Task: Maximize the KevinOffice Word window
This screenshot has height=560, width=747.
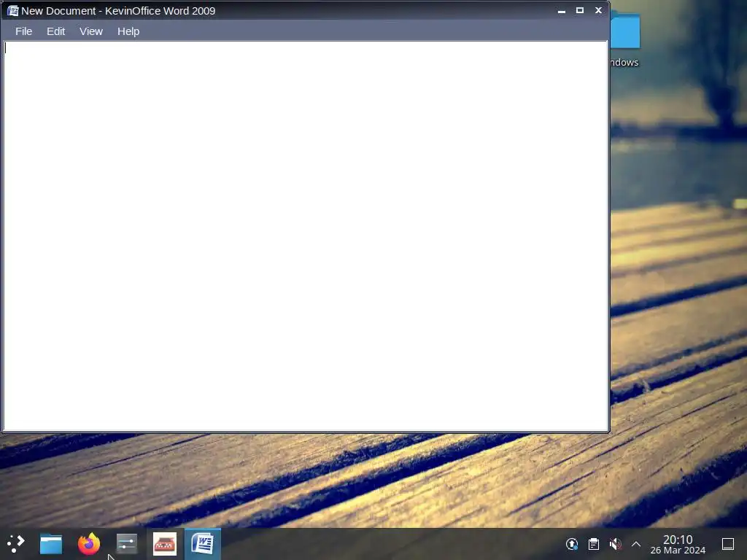Action: pyautogui.click(x=580, y=10)
